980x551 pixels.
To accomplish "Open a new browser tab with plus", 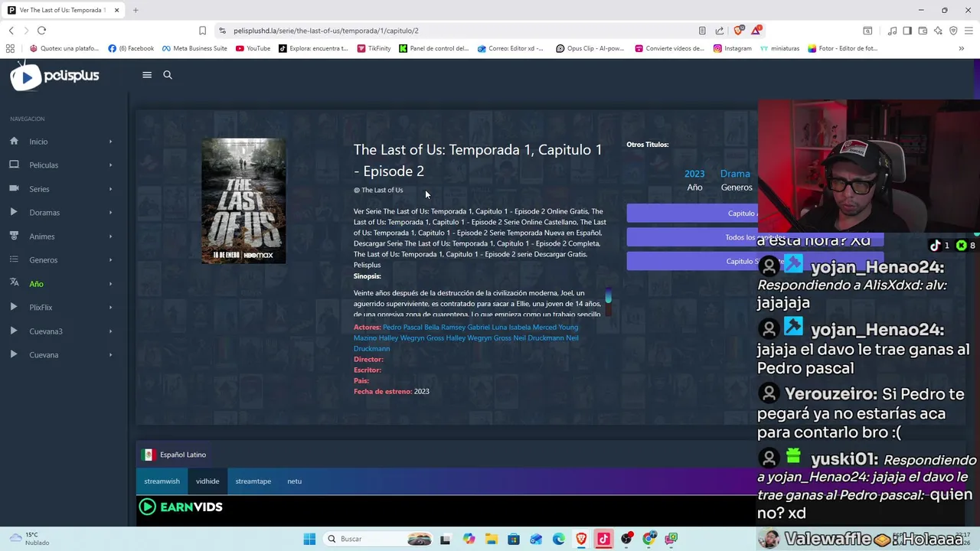I will pos(136,10).
